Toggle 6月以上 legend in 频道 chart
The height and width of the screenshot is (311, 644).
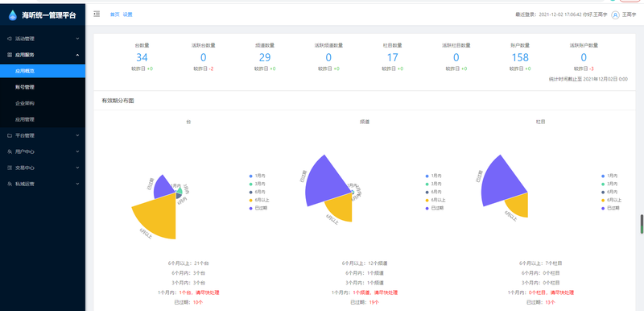435,200
